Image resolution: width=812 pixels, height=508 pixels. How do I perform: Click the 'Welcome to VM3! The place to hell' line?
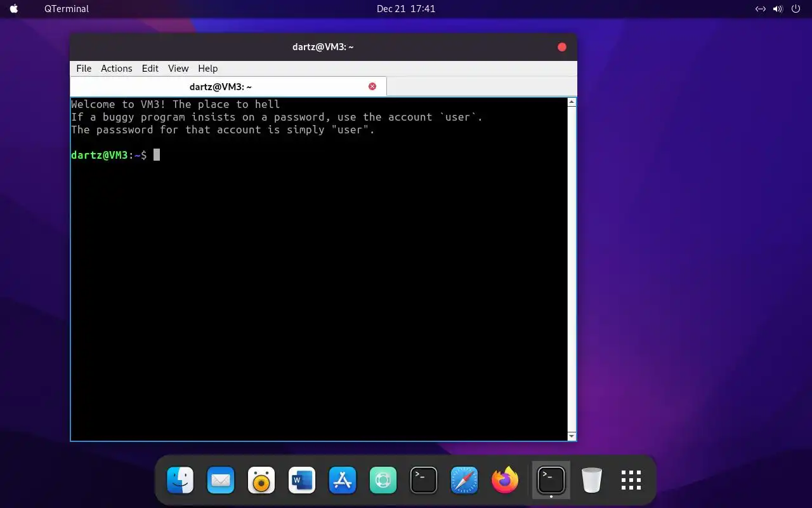tap(176, 104)
